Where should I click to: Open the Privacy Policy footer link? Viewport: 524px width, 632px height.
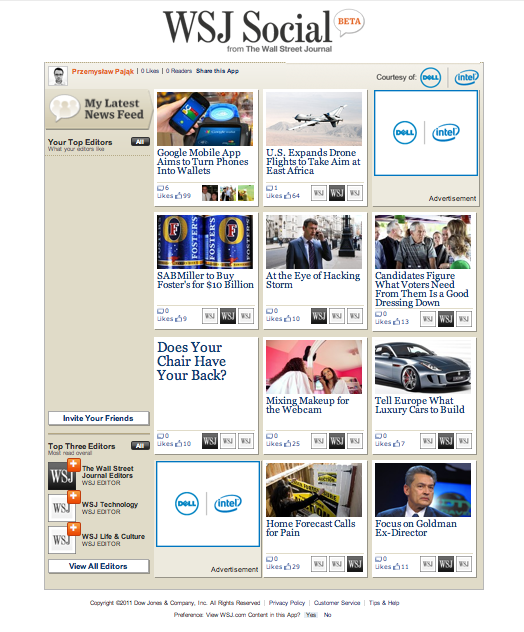pyautogui.click(x=287, y=603)
